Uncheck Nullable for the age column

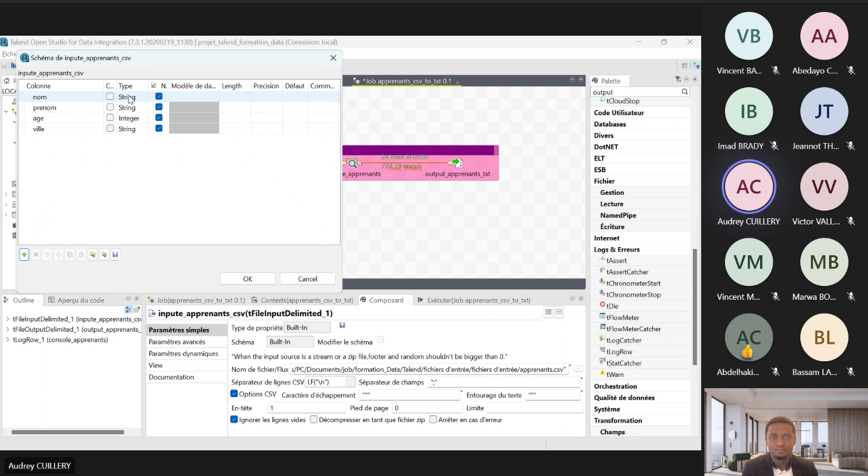(159, 118)
